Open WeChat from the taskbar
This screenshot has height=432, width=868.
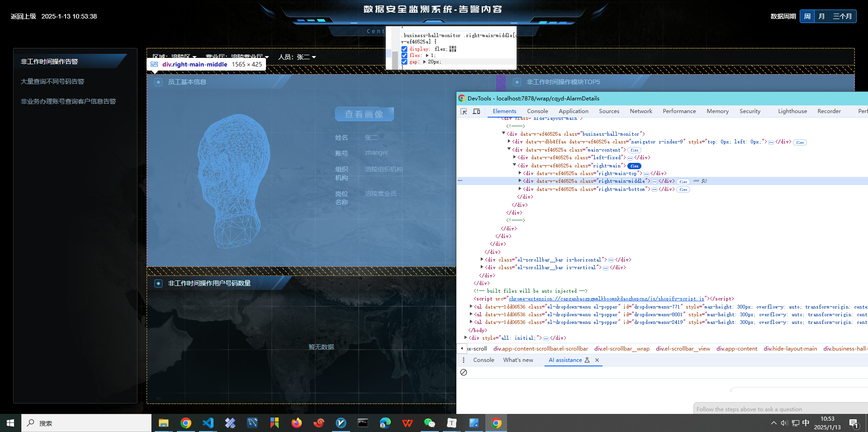click(x=430, y=423)
